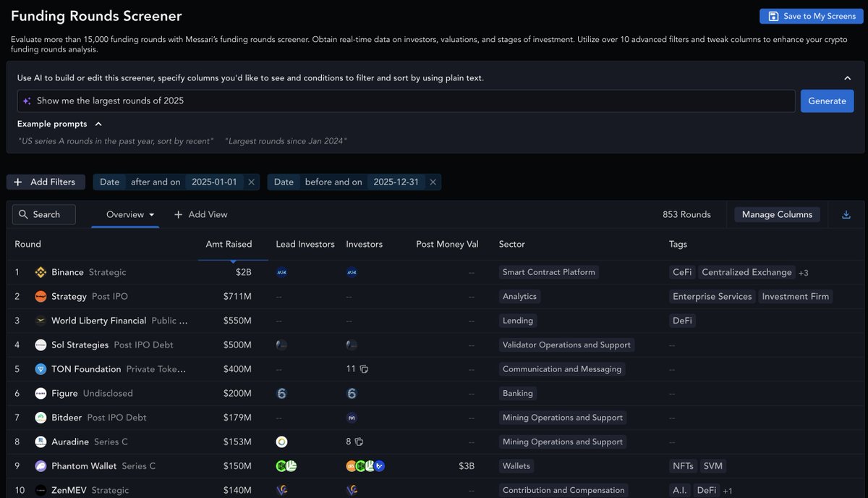Click Figure lead investor icon
The width and height of the screenshot is (868, 498).
click(282, 394)
